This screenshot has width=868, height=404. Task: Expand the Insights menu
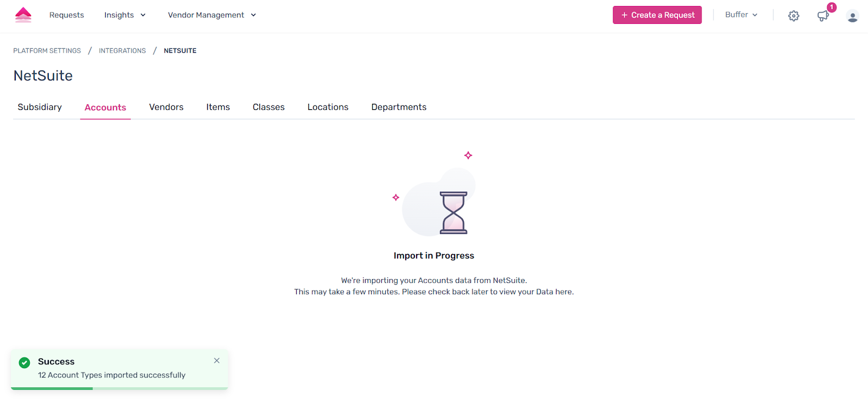[125, 15]
